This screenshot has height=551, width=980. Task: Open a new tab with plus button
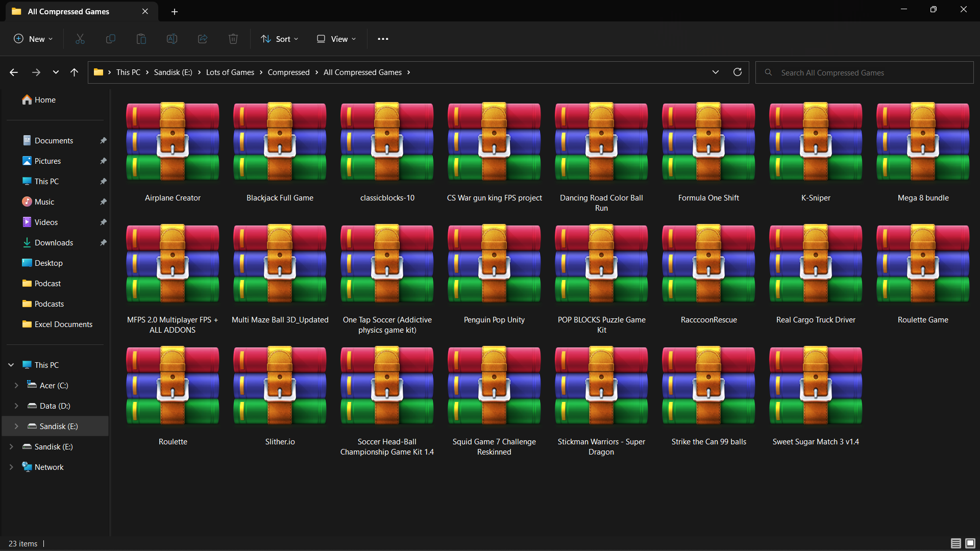175,11
